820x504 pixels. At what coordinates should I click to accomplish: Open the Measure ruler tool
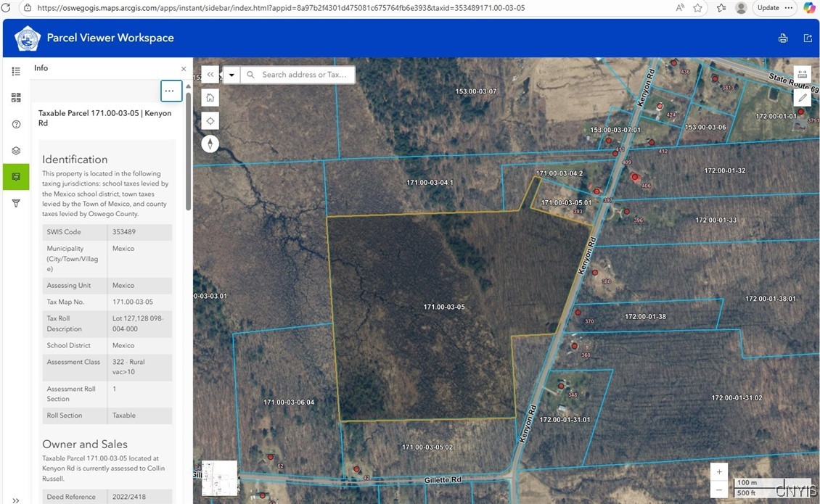pos(802,75)
